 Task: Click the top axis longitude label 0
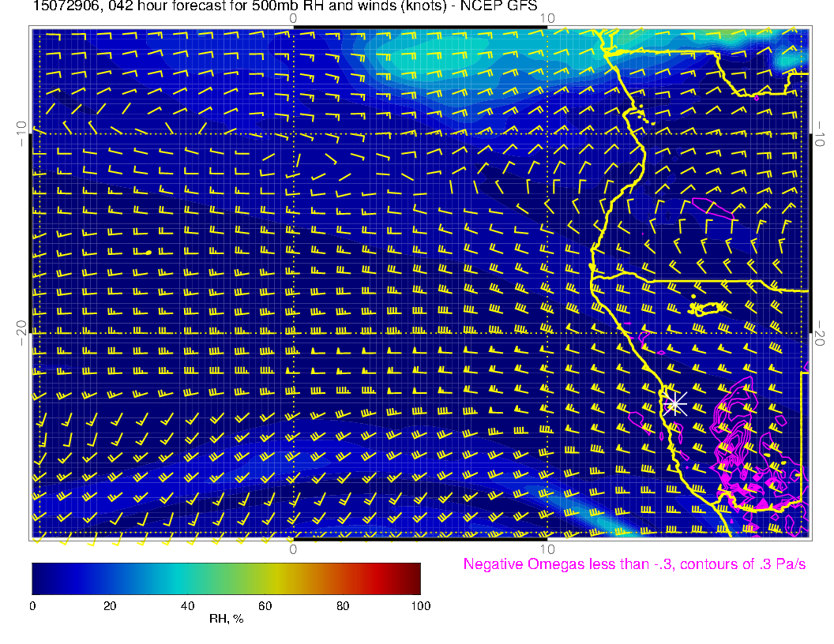293,17
